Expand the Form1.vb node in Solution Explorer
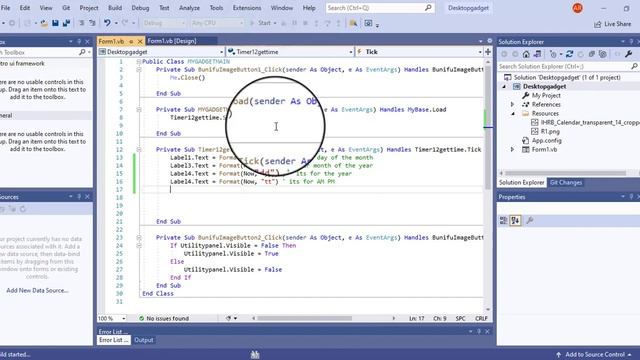This screenshot has height=360, width=640. [513, 149]
